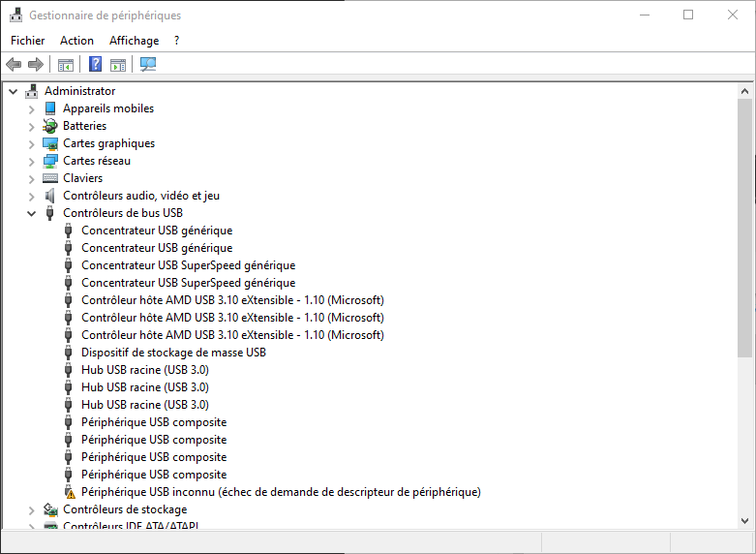Toggle the console tree pane toolbar icon
Screen dimensions: 756x554
tap(66, 64)
